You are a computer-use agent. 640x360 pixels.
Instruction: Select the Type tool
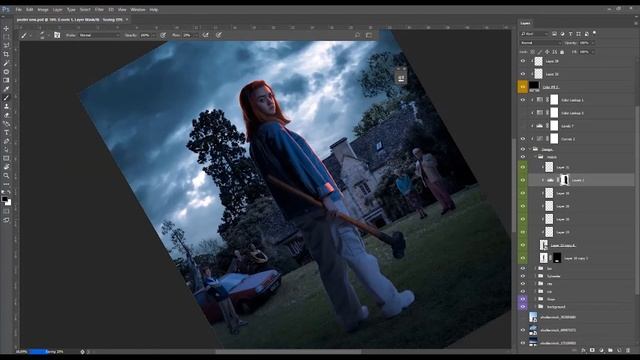tap(6, 132)
